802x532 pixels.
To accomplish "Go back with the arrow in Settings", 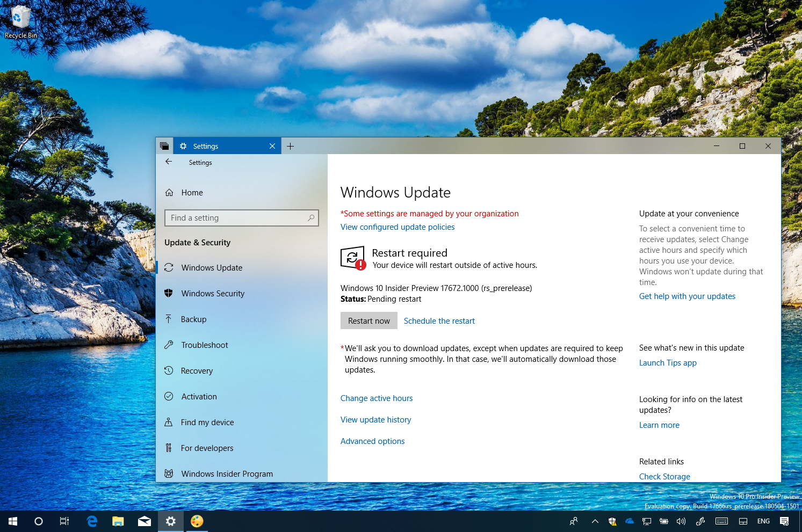I will [169, 162].
